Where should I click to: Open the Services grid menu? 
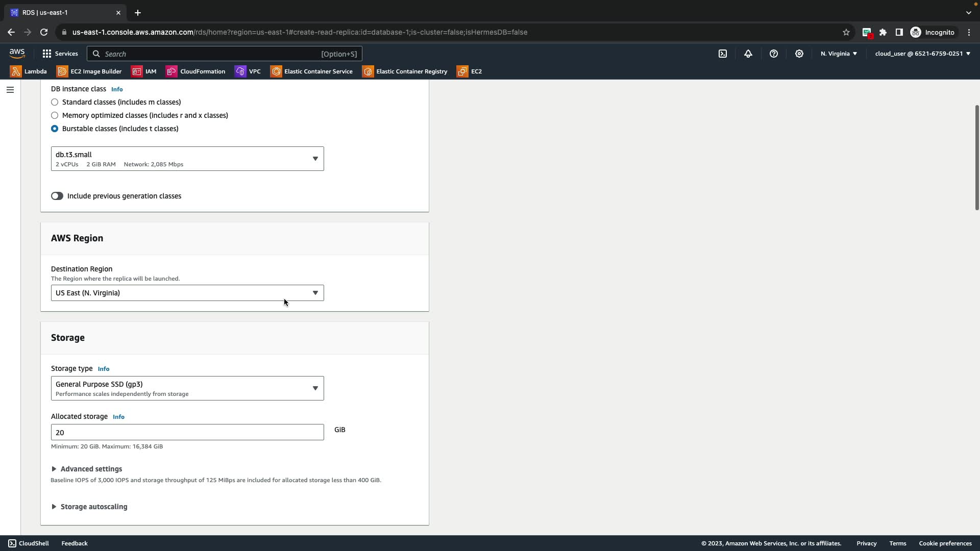60,54
